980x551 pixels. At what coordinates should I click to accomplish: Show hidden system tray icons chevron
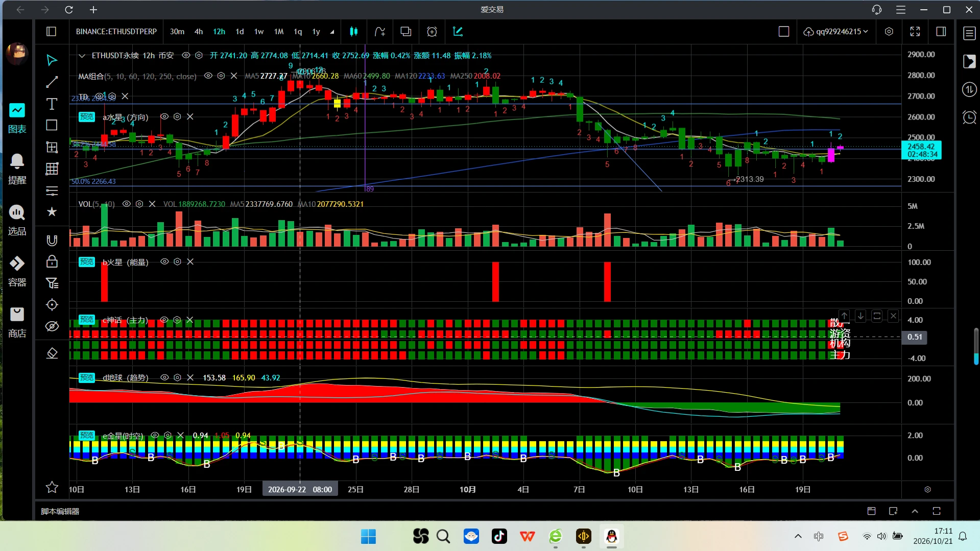coord(798,536)
